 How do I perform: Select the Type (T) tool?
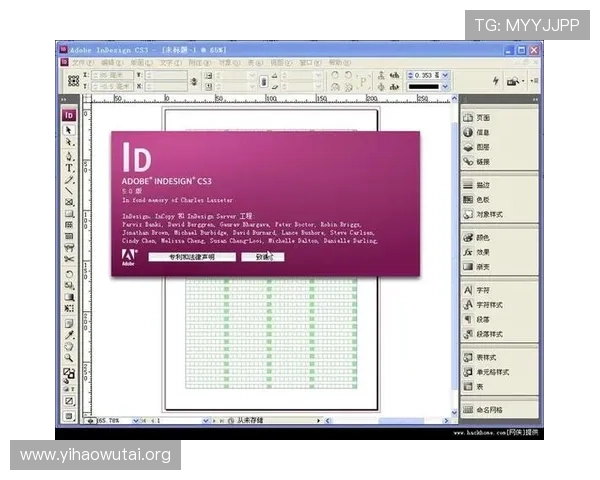point(69,168)
